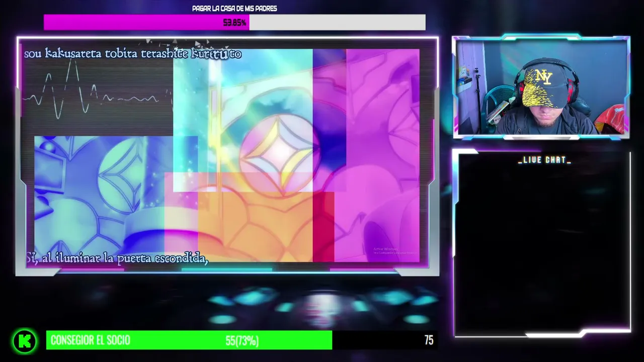This screenshot has width=644, height=362.
Task: Click the subtitle "Si, al iluminar la puerta escondida,"
Action: [x=117, y=258]
